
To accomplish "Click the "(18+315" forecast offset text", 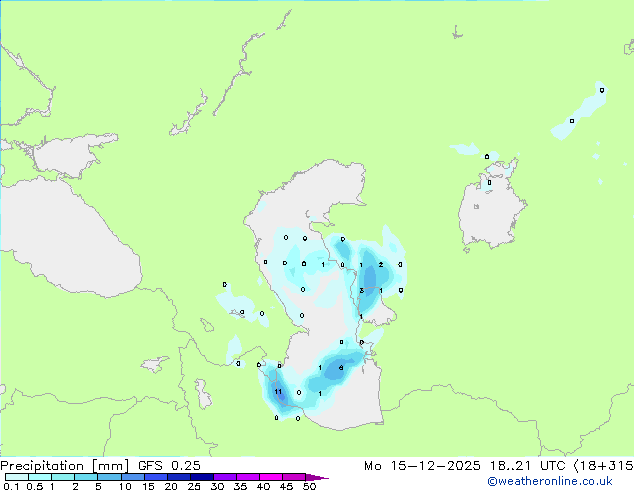I will click(x=603, y=466).
